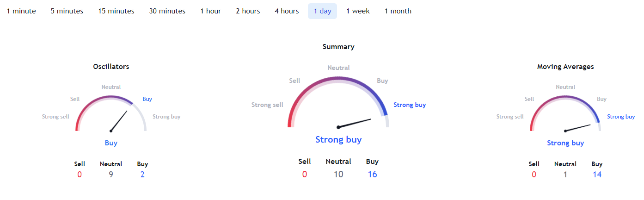
Task: Switch to the 1 week timeframe
Action: 358,11
